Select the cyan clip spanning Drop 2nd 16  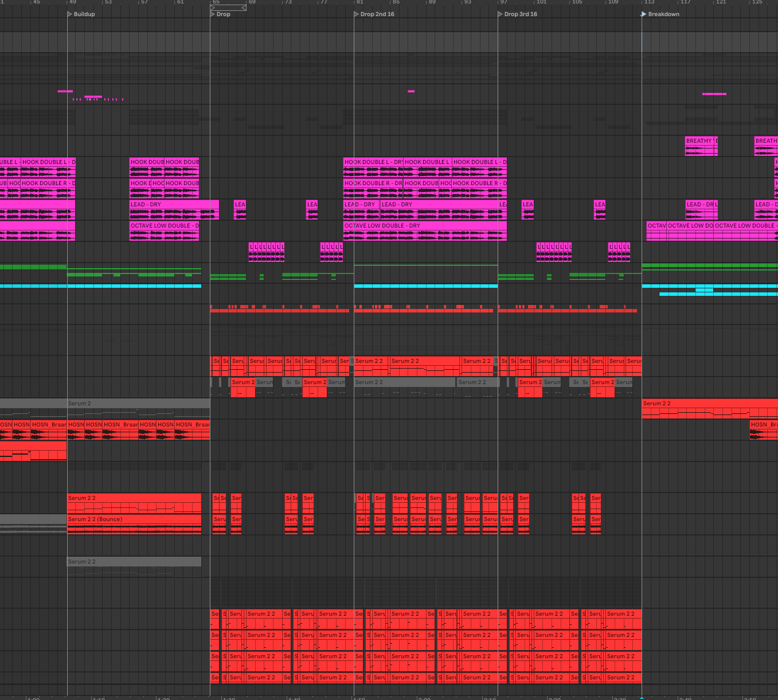point(425,286)
